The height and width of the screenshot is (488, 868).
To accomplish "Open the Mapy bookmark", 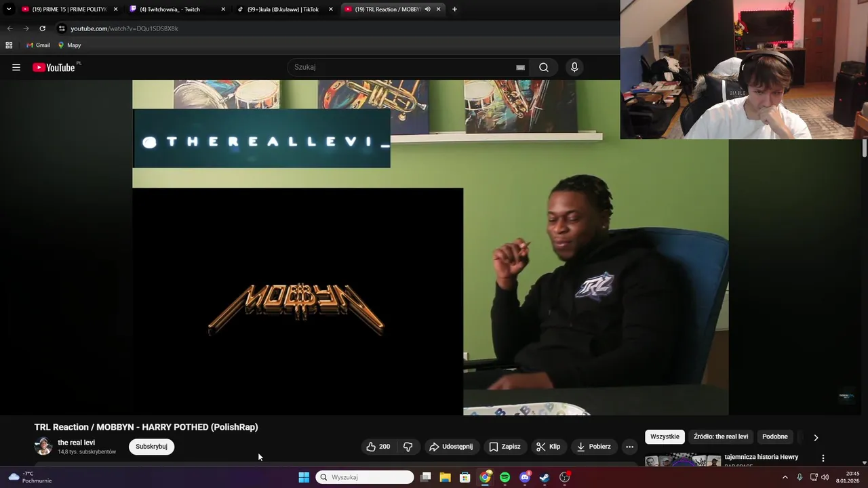I will pyautogui.click(x=69, y=45).
